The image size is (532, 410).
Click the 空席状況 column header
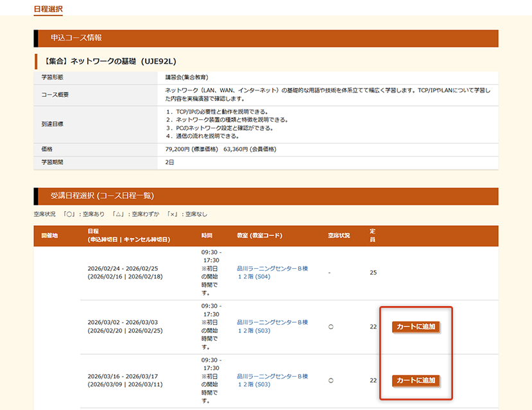(339, 235)
